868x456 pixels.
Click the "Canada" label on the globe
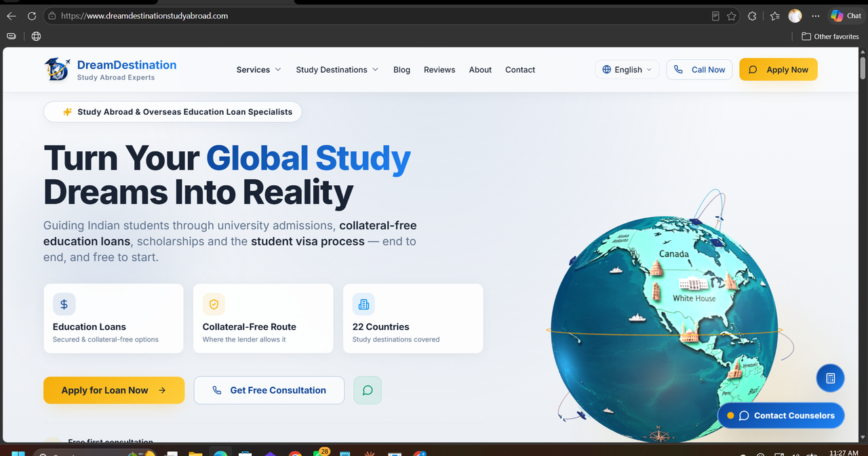674,254
